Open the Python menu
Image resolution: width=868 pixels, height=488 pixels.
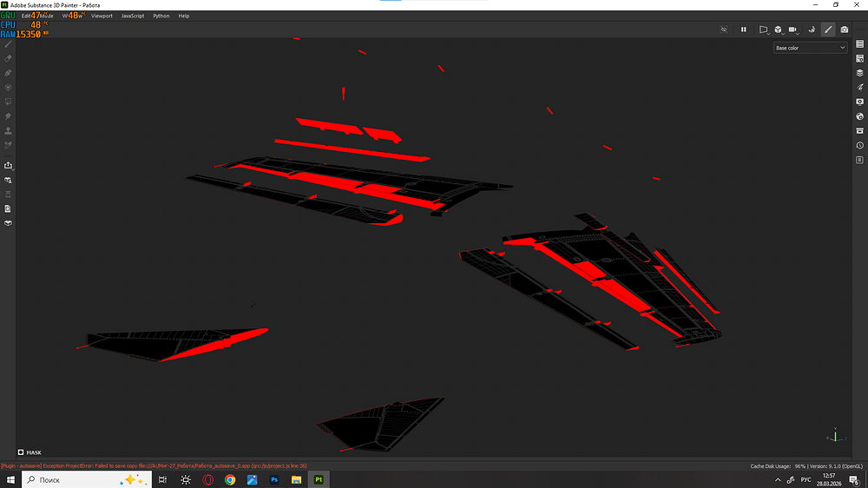click(x=161, y=16)
